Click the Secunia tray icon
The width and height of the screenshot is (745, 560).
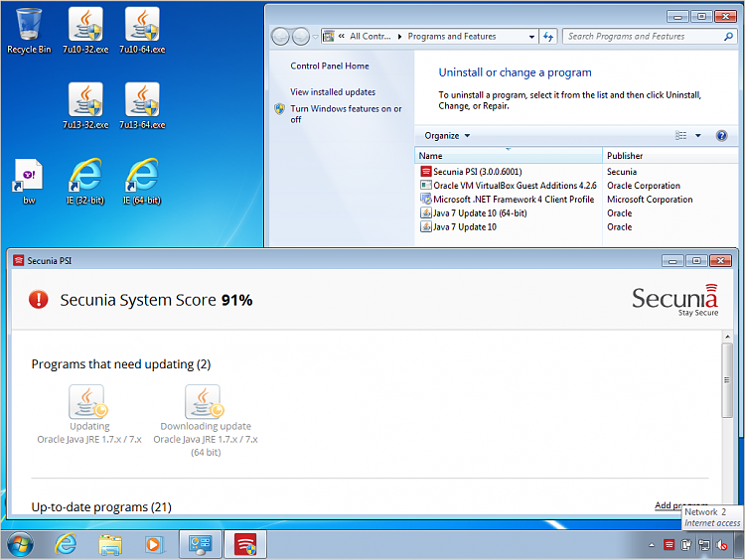click(669, 545)
